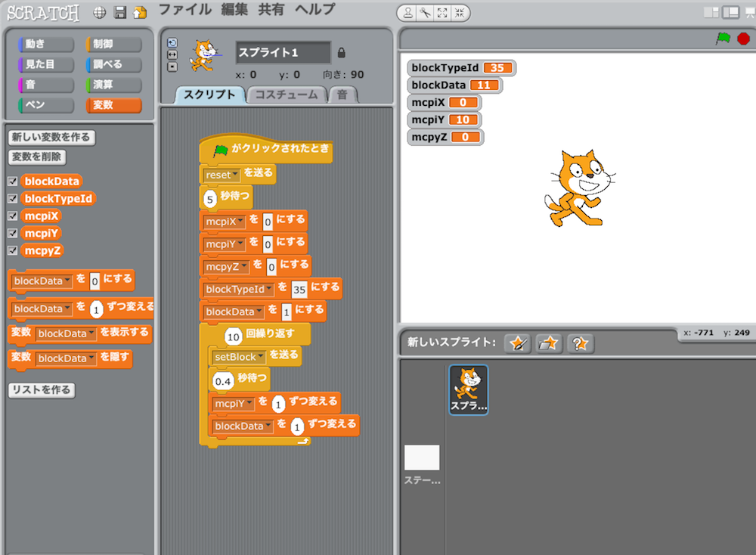Click the blockTypeId stage monitor
This screenshot has width=756, height=555.
[x=461, y=68]
